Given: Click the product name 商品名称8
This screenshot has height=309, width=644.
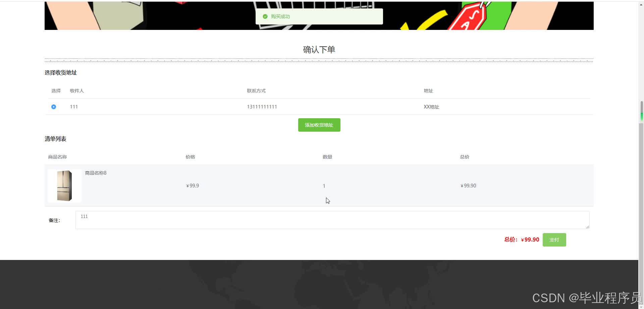Looking at the screenshot, I should (x=96, y=173).
